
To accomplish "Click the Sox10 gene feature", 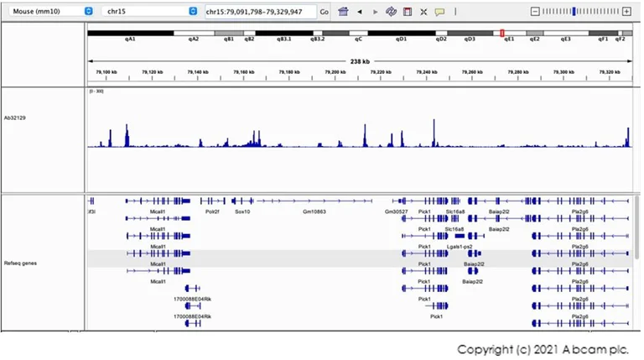I will coord(242,202).
